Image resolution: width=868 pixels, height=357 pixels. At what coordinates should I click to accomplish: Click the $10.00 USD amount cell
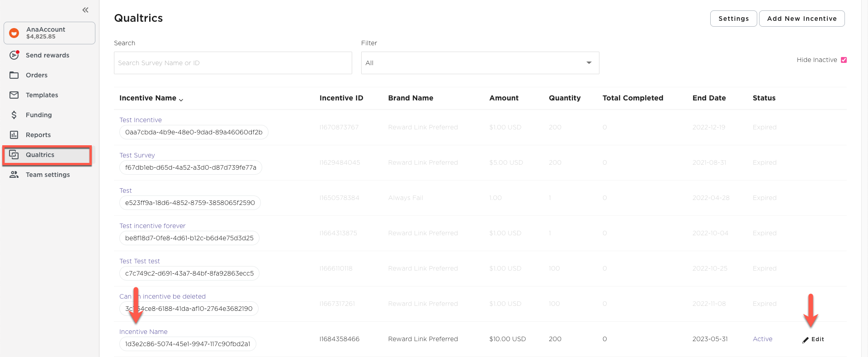508,339
